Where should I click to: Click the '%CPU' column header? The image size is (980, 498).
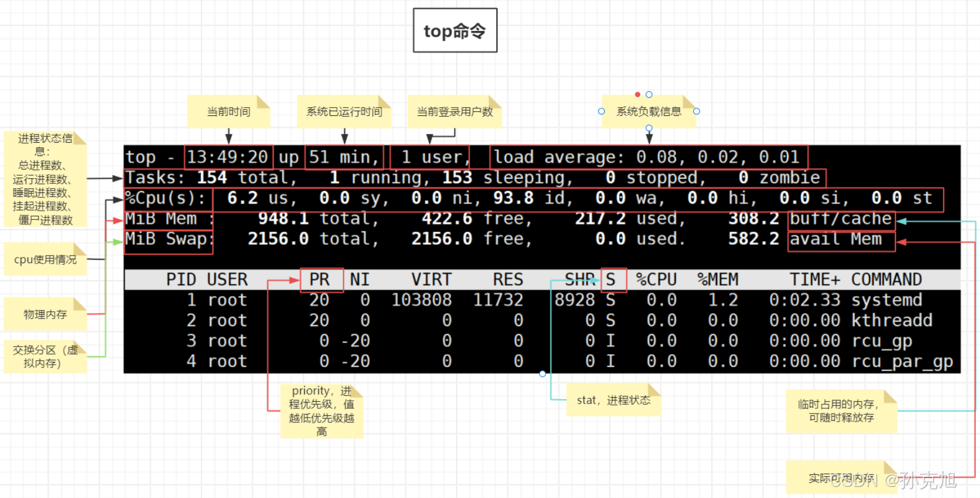tap(656, 280)
